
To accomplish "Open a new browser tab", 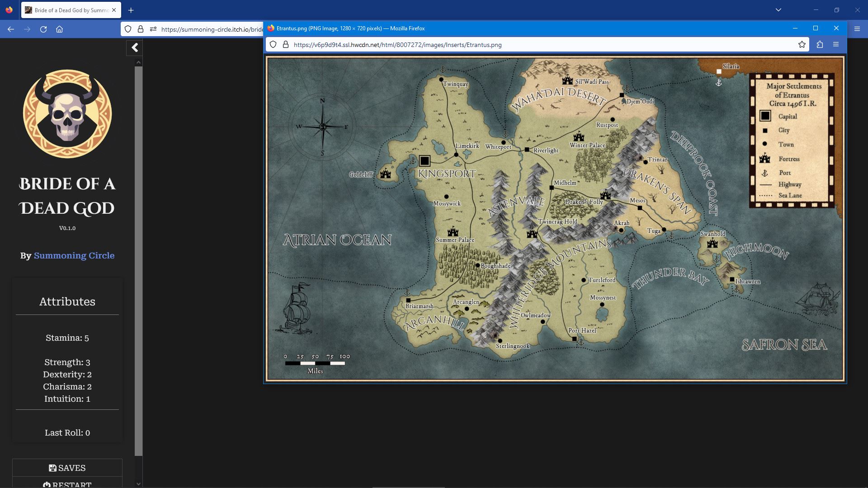I will 131,10.
